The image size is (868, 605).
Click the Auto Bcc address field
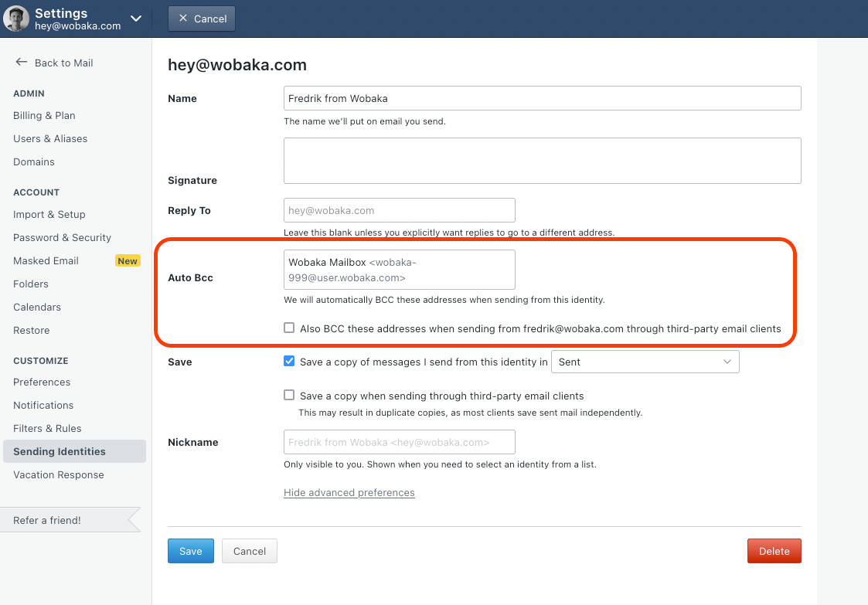click(399, 270)
